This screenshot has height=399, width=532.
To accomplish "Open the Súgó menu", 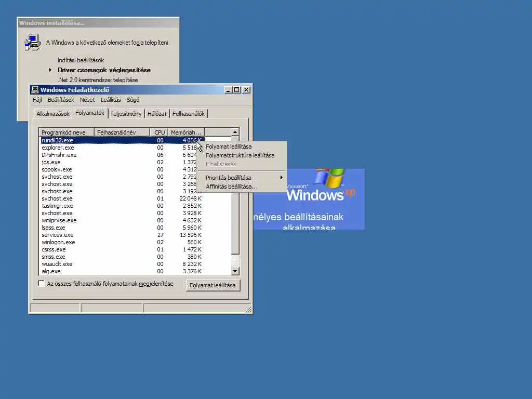I will click(133, 100).
